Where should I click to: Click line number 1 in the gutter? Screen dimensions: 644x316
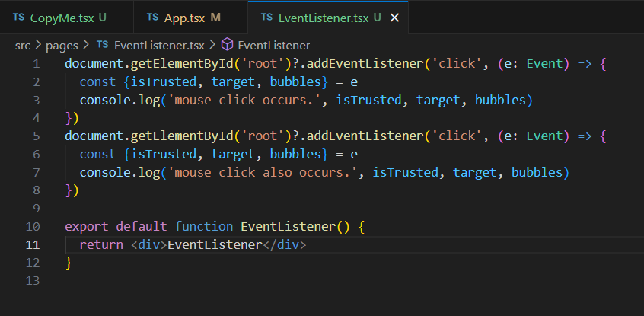36,64
